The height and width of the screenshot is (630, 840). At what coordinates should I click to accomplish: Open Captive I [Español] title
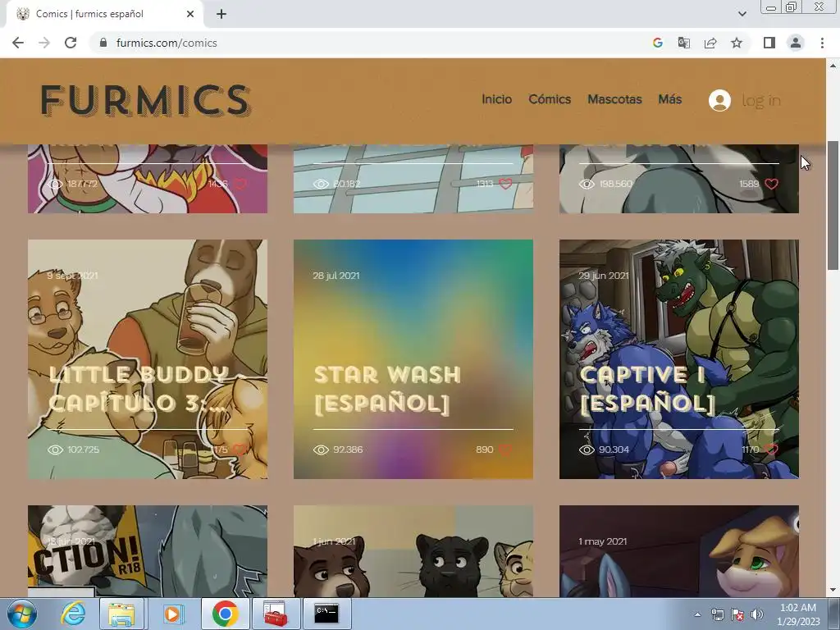pos(647,389)
